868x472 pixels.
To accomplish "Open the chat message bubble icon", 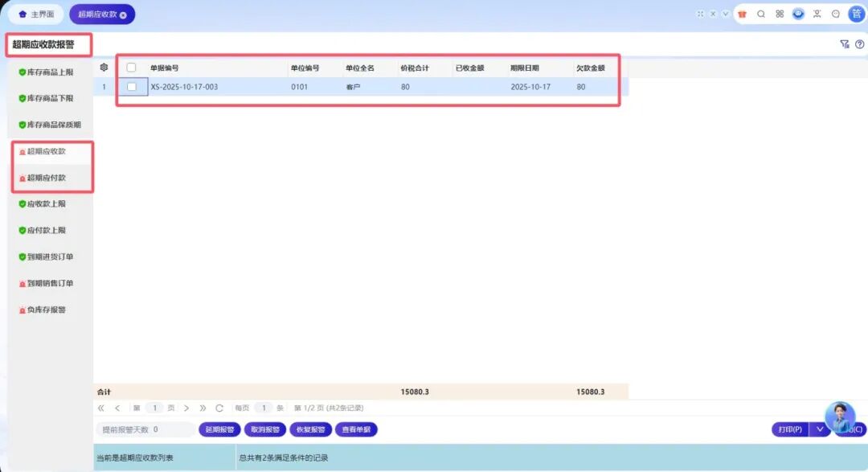I will [836, 14].
